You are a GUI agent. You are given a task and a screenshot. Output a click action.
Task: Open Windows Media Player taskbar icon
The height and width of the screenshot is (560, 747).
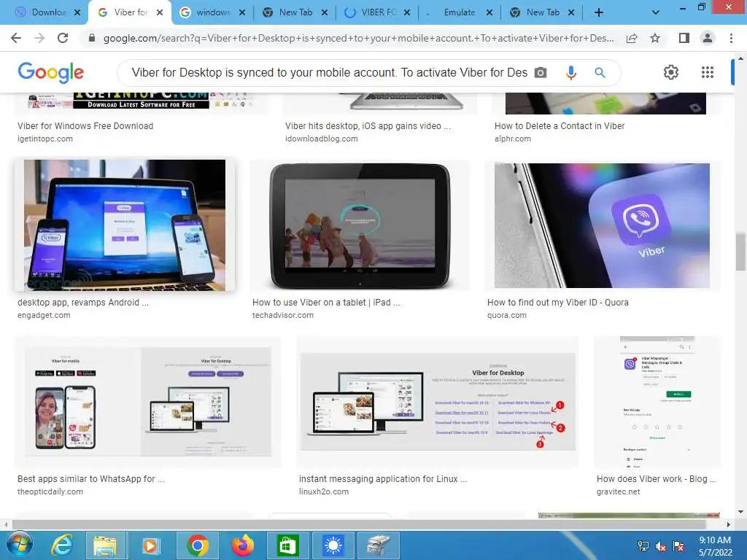coord(150,545)
